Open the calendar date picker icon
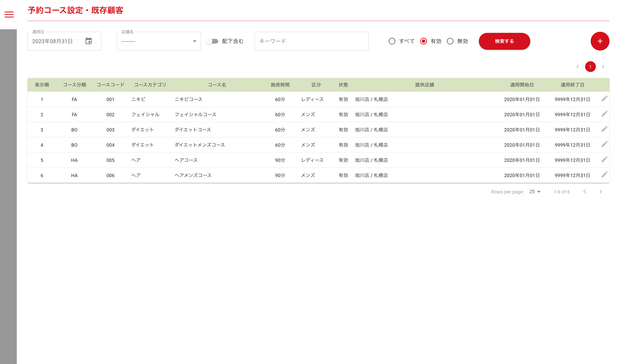Viewport: 618px width, 364px height. 88,41
